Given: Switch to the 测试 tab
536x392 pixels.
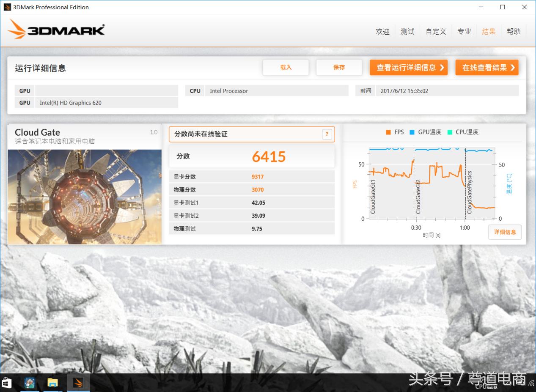Looking at the screenshot, I should [x=407, y=31].
